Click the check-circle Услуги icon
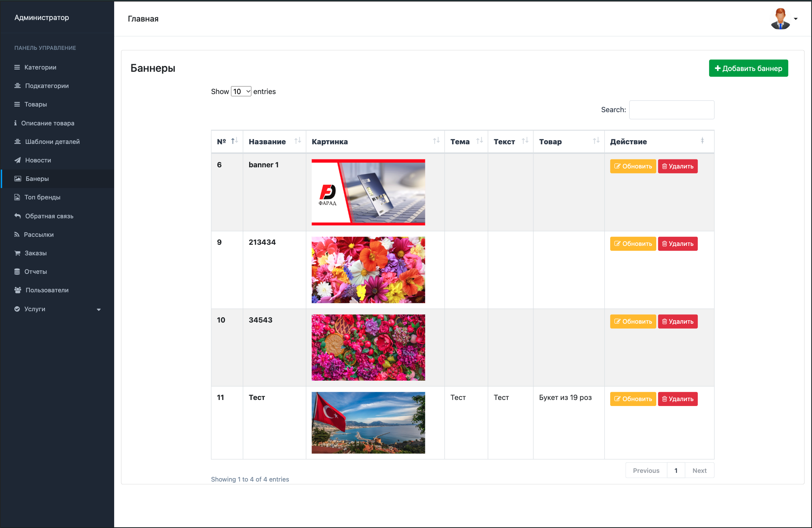This screenshot has width=812, height=528. [x=17, y=309]
